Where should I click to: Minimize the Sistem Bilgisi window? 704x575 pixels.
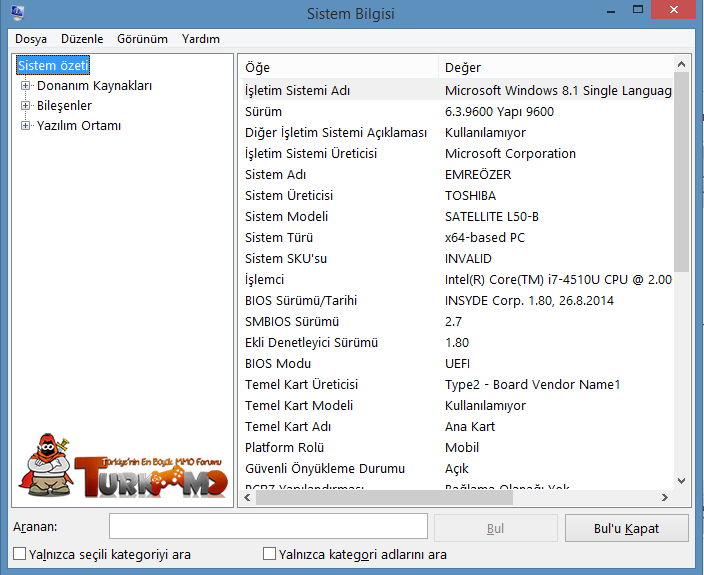pyautogui.click(x=611, y=10)
